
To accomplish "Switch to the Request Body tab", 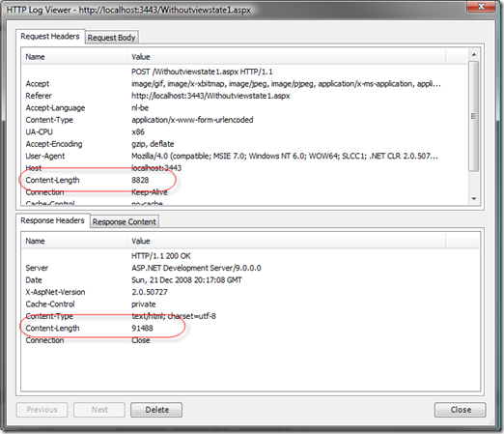I will pos(111,38).
